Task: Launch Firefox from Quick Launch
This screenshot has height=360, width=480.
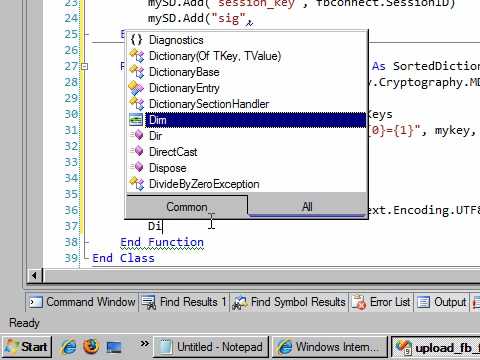Action: coord(91,346)
